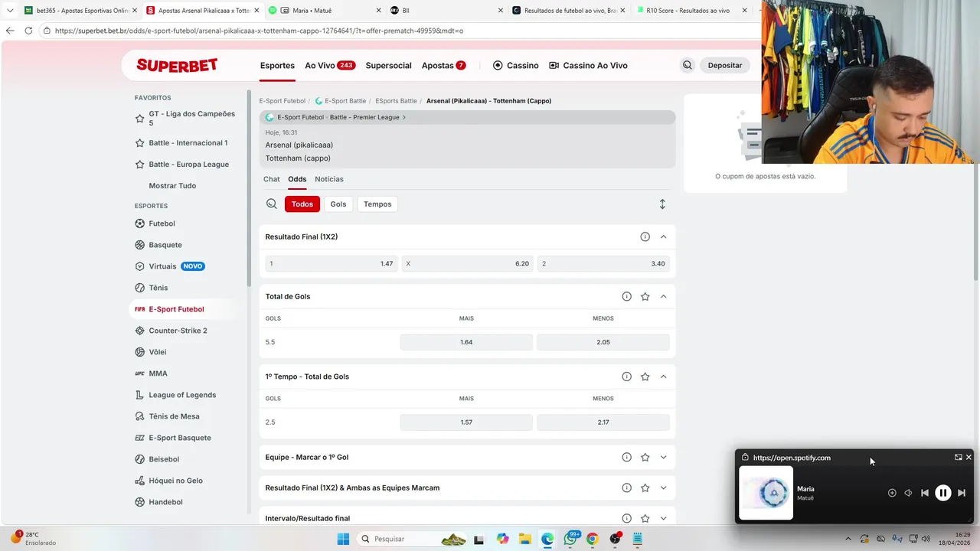Collapse the Total de Gols section
Viewport: 980px width, 551px height.
pyautogui.click(x=663, y=296)
